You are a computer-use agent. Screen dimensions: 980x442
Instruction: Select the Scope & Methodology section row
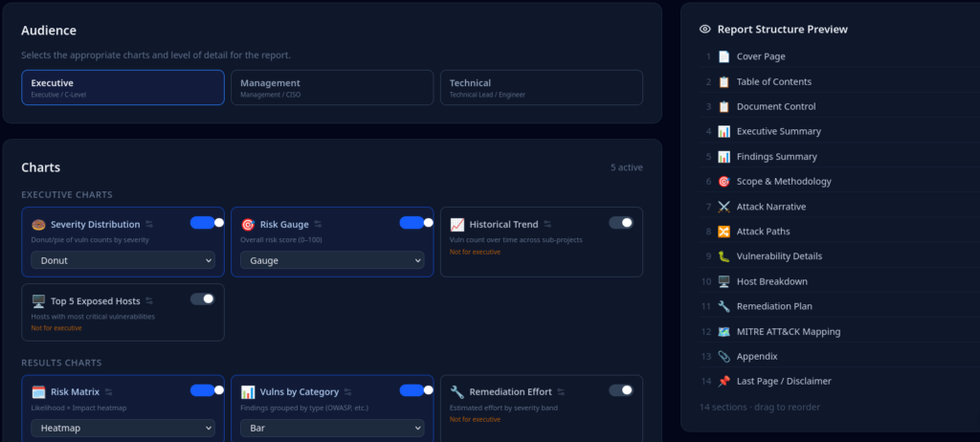[x=839, y=182]
